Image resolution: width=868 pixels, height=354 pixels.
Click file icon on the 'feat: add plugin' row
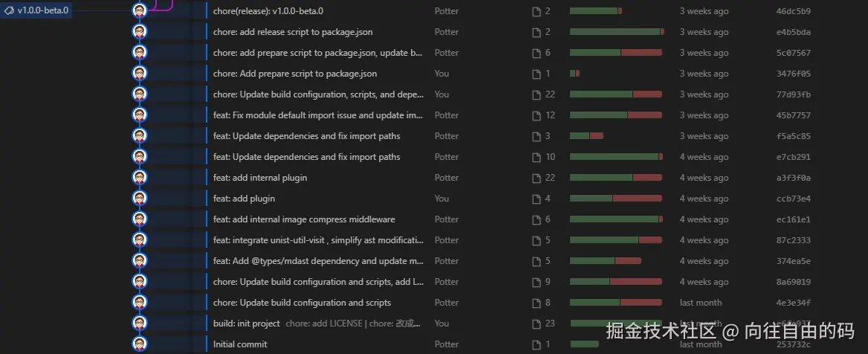click(x=537, y=199)
